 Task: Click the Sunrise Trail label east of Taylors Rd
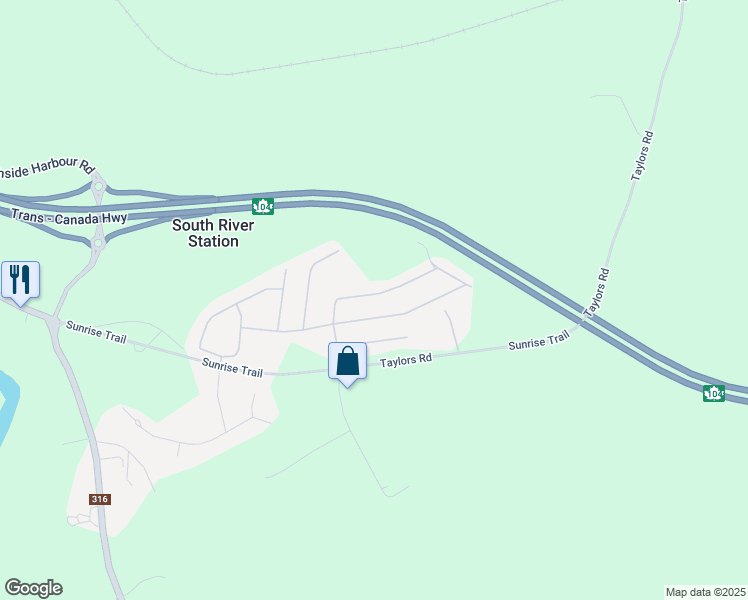[x=539, y=341]
